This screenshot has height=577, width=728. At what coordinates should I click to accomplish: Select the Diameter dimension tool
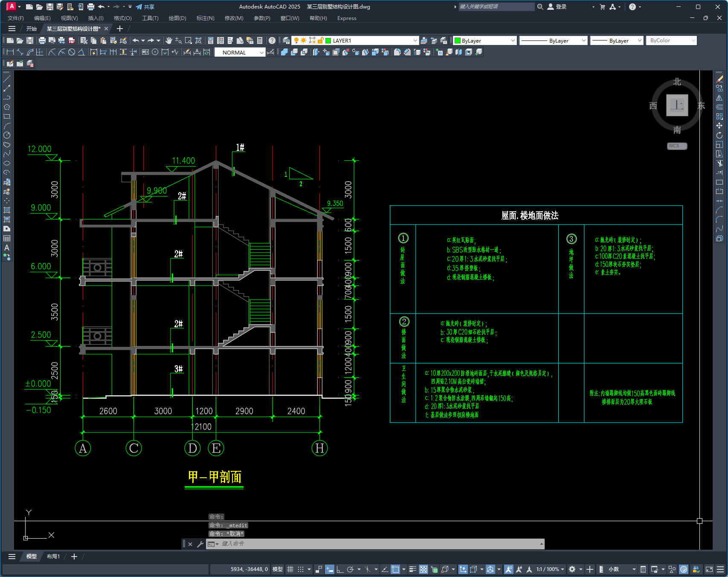[72, 52]
